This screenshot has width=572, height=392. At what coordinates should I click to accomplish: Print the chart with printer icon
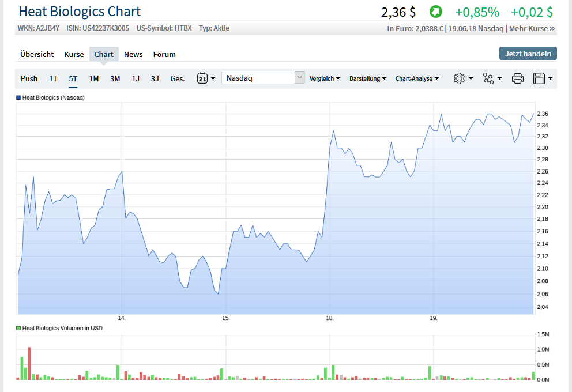coord(518,78)
